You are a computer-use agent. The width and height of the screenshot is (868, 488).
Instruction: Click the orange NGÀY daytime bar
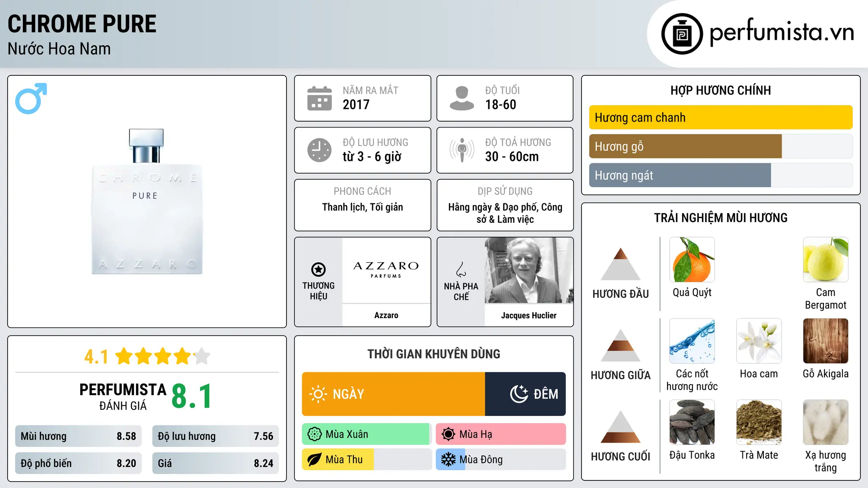393,394
